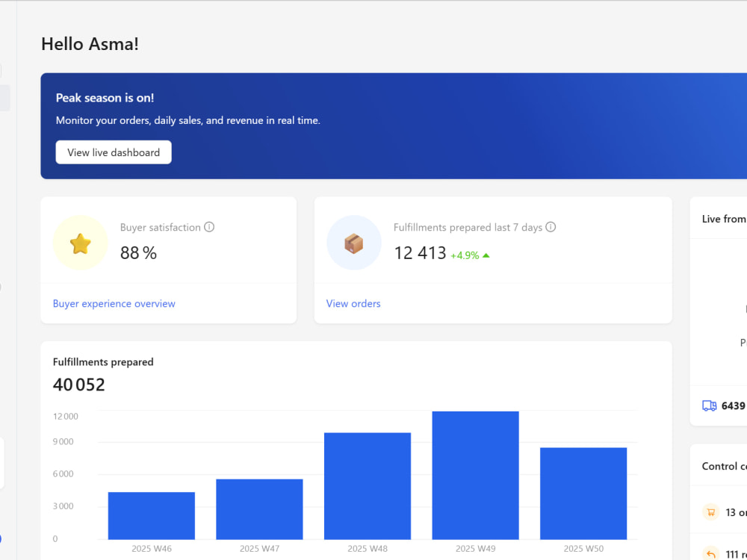Show Fulfillments prepared last 7 days info icon
Screen dimensions: 747x560
pos(551,227)
